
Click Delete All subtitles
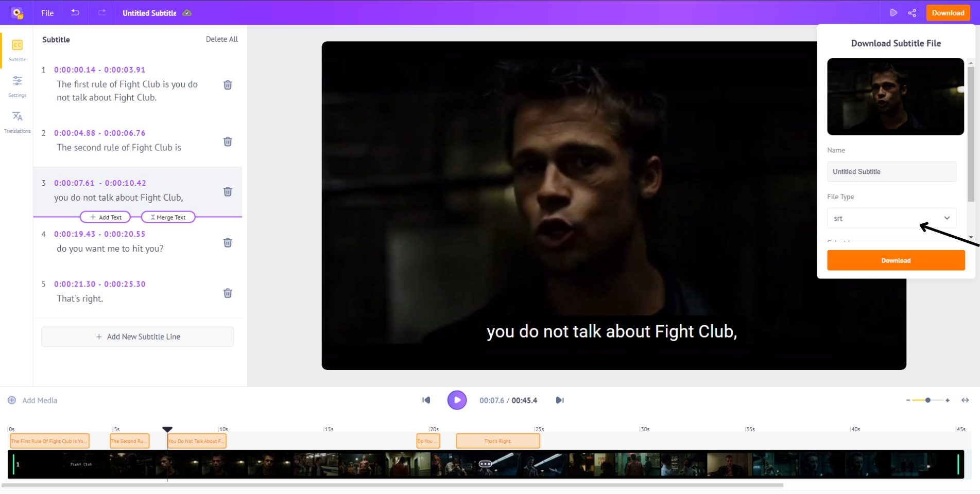pyautogui.click(x=221, y=39)
